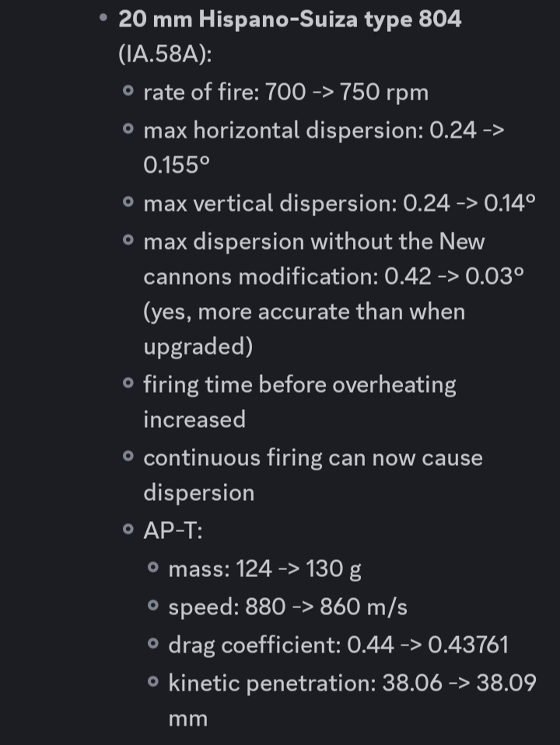Click the "rate of fire: 700 -> 750 rpm" line

point(285,92)
